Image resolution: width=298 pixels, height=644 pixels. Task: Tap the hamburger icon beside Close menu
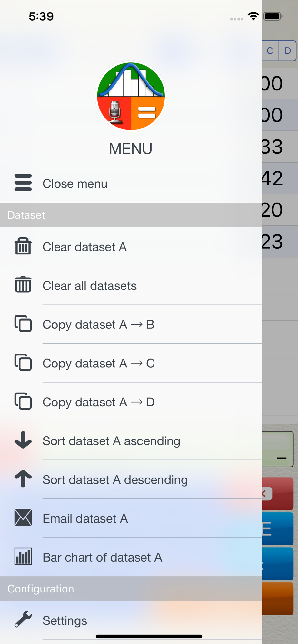(x=23, y=183)
